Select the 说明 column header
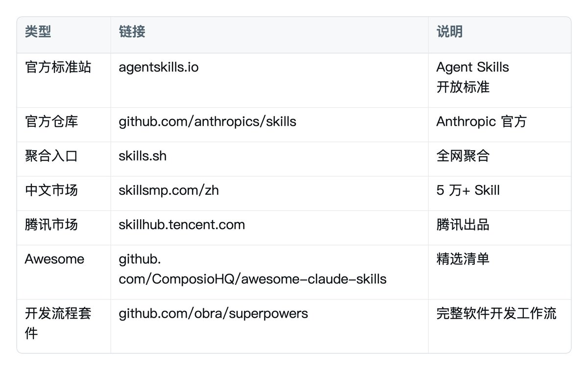Image resolution: width=588 pixels, height=370 pixels. 450,32
